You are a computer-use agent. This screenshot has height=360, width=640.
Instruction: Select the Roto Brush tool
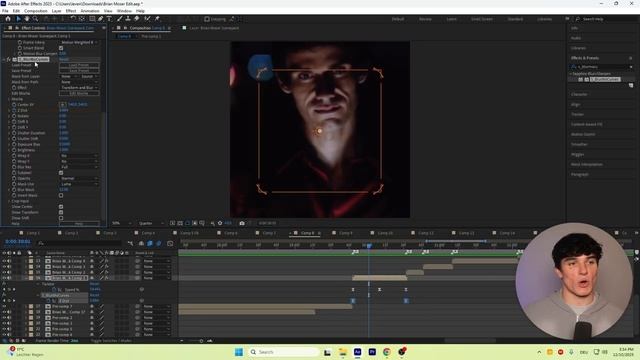(x=147, y=19)
